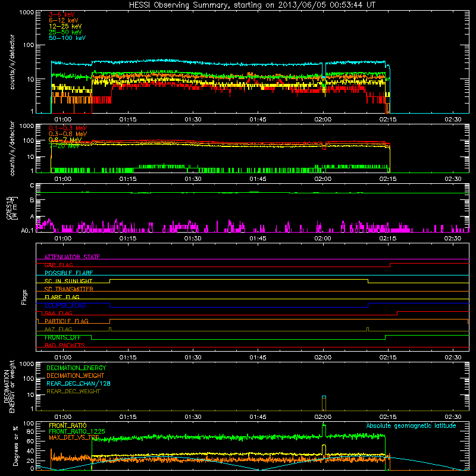Click the green 25-50 keV legend label
The height and width of the screenshot is (476, 476).
(x=65, y=32)
